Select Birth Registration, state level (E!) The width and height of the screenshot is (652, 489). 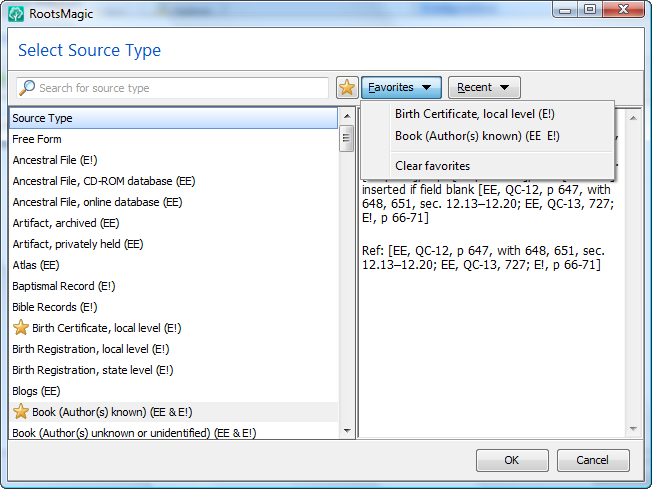point(173,370)
